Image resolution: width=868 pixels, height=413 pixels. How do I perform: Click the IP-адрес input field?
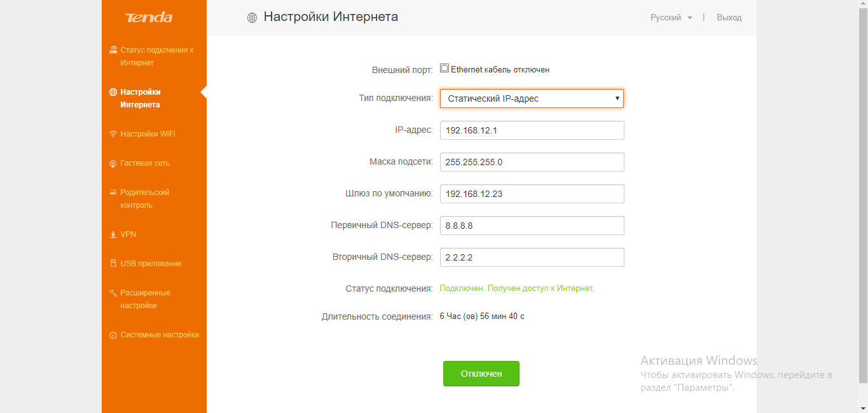pos(532,130)
